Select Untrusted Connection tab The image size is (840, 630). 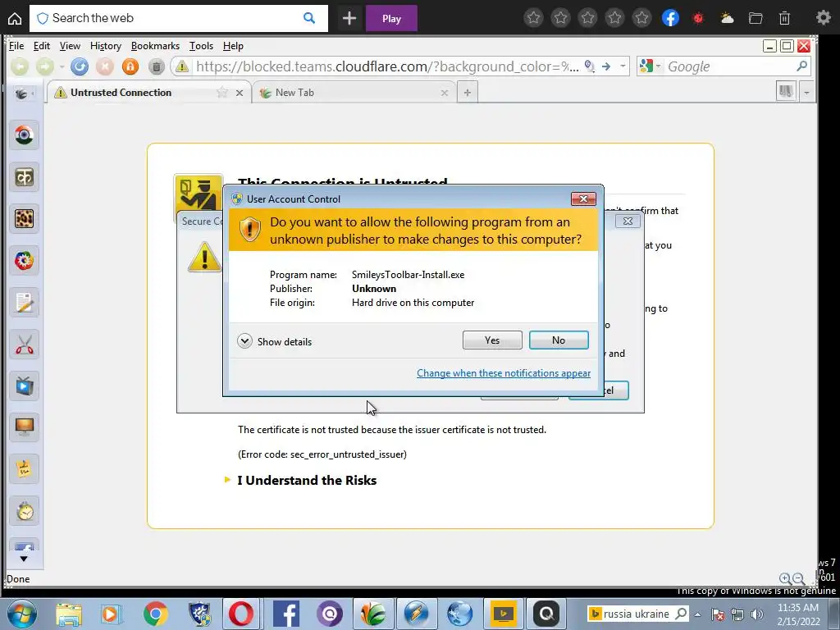click(149, 93)
